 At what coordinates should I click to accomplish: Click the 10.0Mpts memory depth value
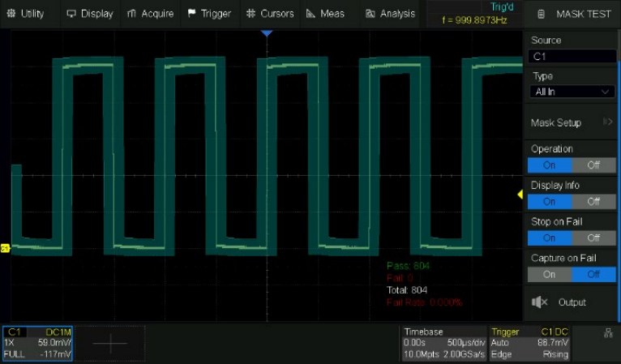coord(422,354)
